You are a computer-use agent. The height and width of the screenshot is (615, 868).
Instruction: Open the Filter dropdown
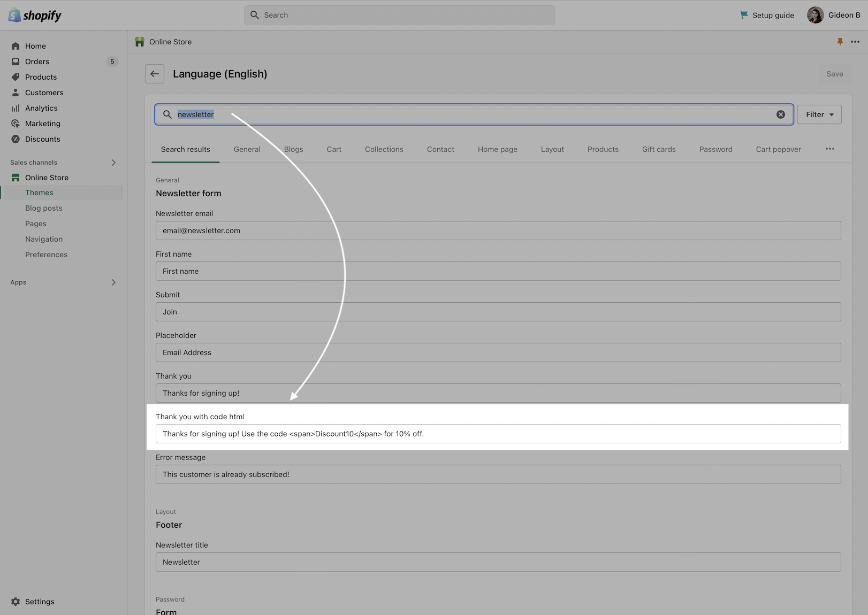[819, 114]
